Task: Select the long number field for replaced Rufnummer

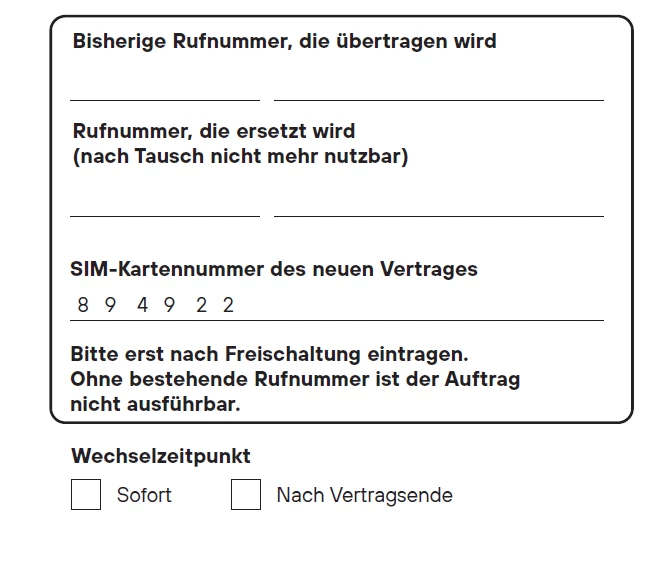Action: point(438,201)
